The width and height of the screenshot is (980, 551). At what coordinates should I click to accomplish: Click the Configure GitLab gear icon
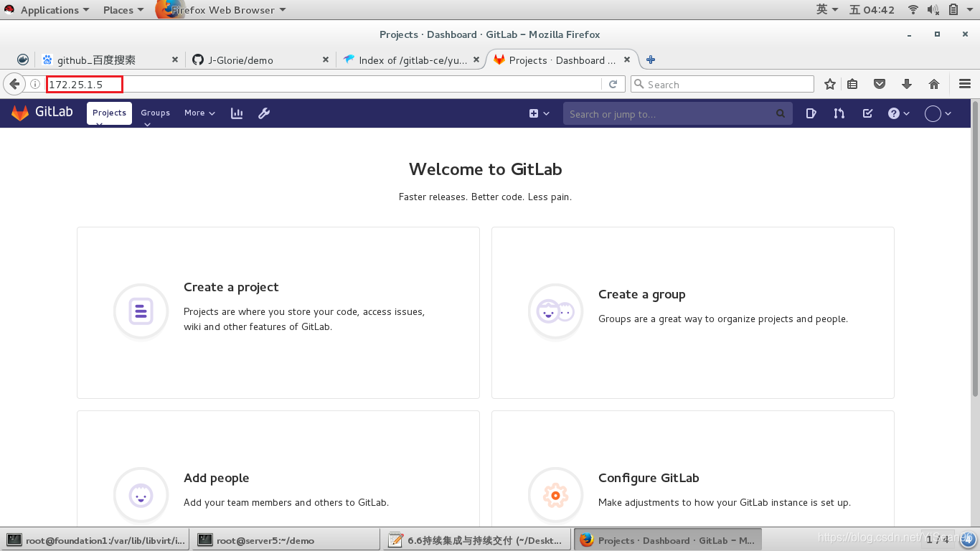click(555, 495)
